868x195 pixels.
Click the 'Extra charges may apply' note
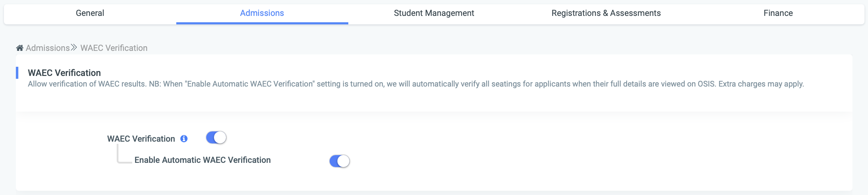(x=761, y=84)
